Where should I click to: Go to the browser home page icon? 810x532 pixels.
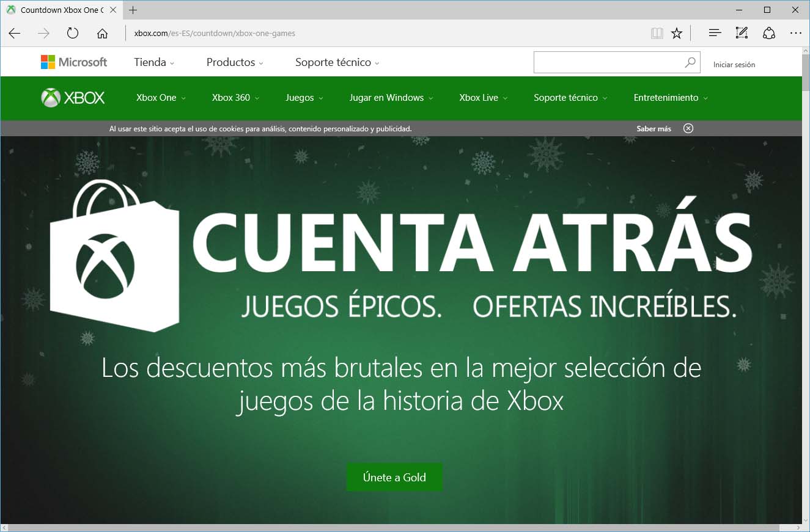pyautogui.click(x=102, y=33)
